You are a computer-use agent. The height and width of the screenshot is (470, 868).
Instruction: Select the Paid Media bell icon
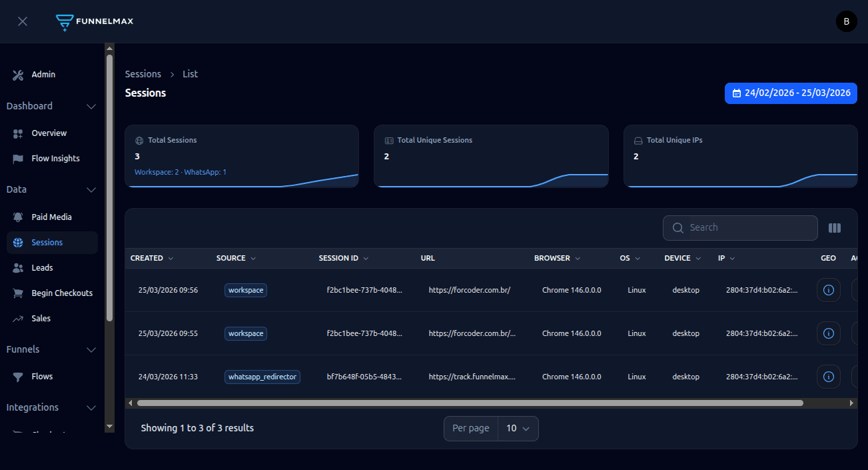[17, 217]
